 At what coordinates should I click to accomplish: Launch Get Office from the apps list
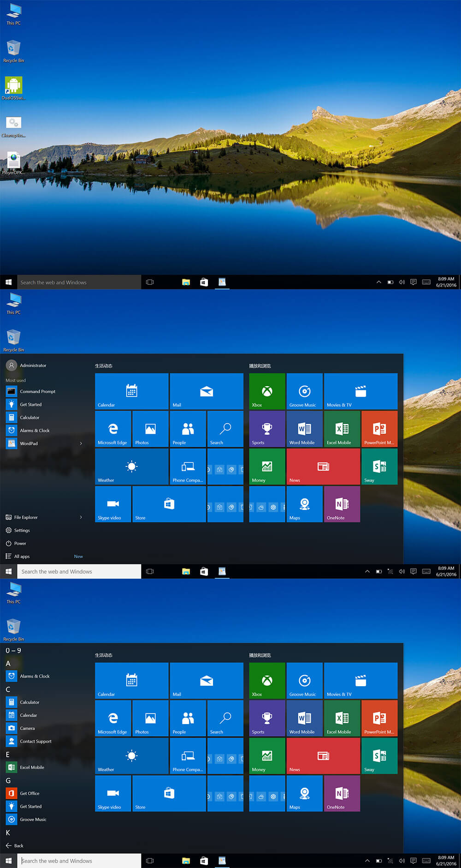[45, 793]
